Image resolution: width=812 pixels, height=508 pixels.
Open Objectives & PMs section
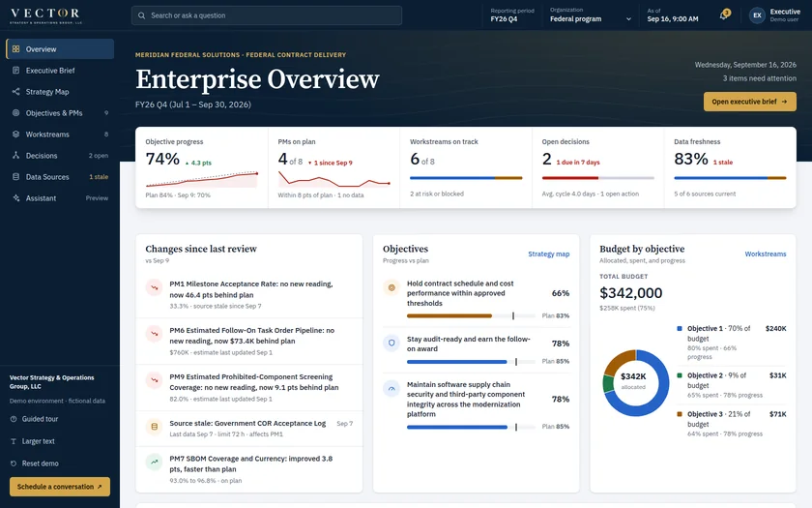tap(60, 112)
